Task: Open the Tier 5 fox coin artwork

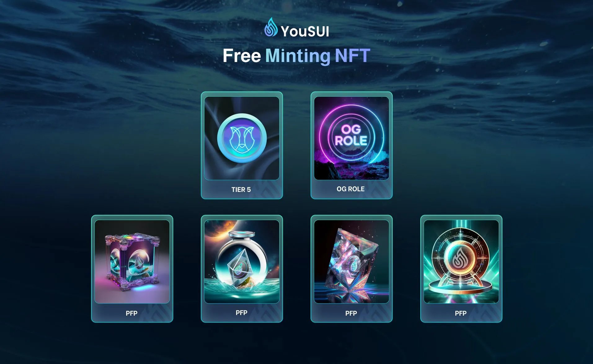Action: click(242, 138)
